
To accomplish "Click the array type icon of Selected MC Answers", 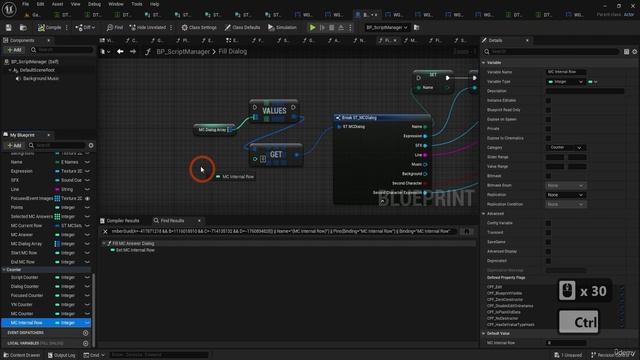I will point(57,217).
